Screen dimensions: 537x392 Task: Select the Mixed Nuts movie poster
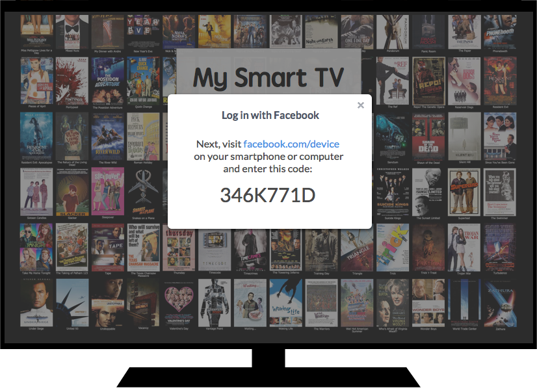(72, 31)
